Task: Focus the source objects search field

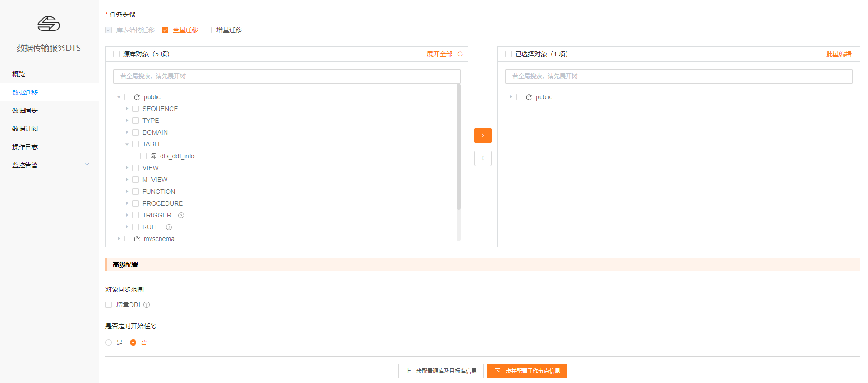Action: click(287, 76)
